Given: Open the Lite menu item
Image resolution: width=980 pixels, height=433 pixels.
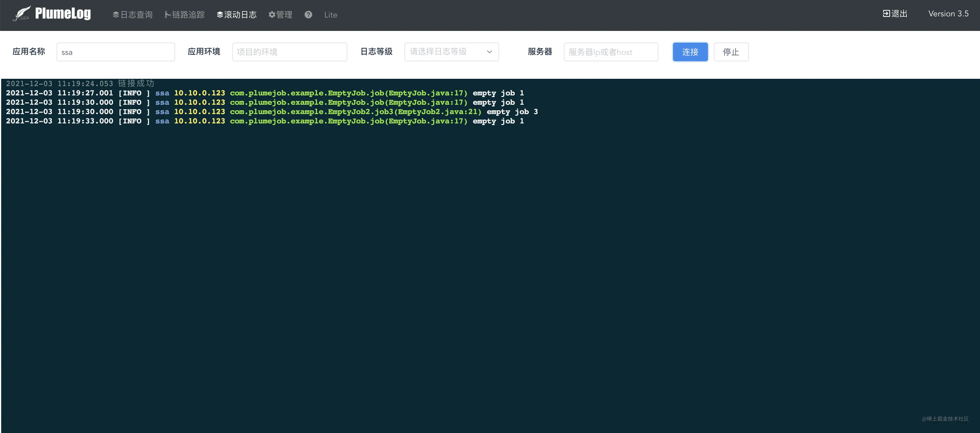Looking at the screenshot, I should pyautogui.click(x=331, y=15).
